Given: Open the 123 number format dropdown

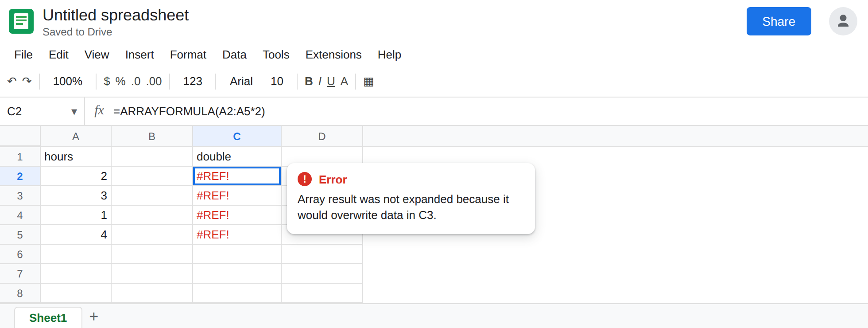Looking at the screenshot, I should pyautogui.click(x=193, y=82).
